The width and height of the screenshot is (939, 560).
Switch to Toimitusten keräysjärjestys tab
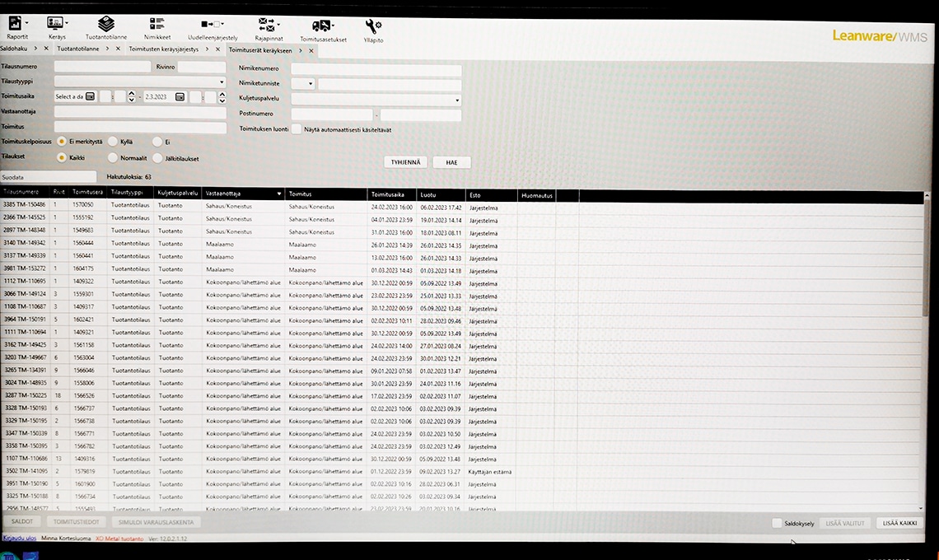tap(163, 49)
